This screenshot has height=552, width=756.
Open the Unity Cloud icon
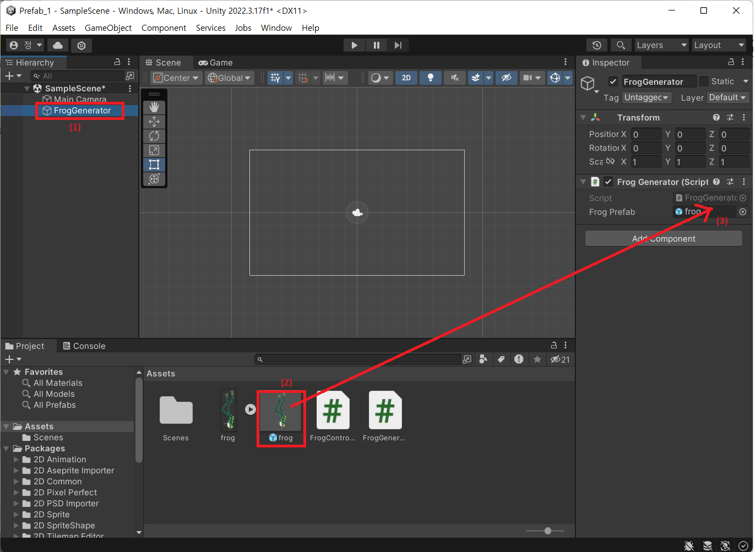(58, 45)
